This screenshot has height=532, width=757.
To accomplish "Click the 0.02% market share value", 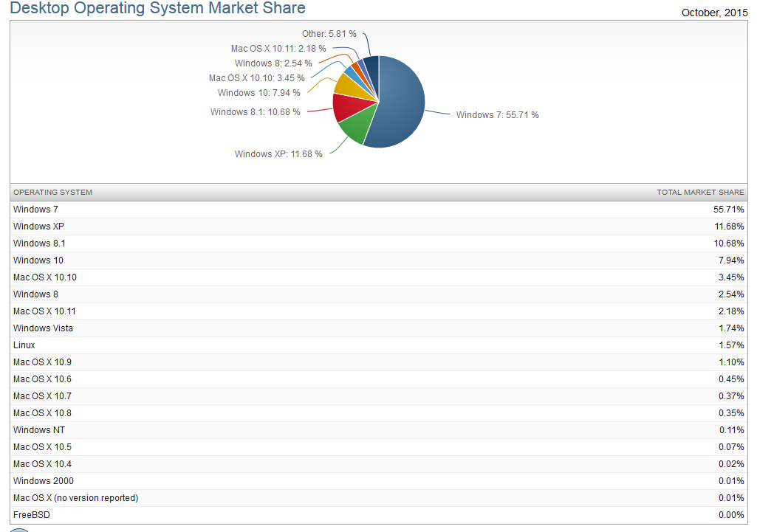I will (731, 464).
